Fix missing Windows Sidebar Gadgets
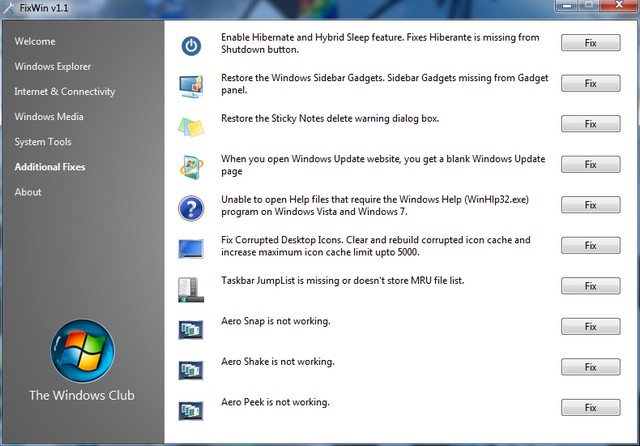This screenshot has width=640, height=446. [x=591, y=83]
